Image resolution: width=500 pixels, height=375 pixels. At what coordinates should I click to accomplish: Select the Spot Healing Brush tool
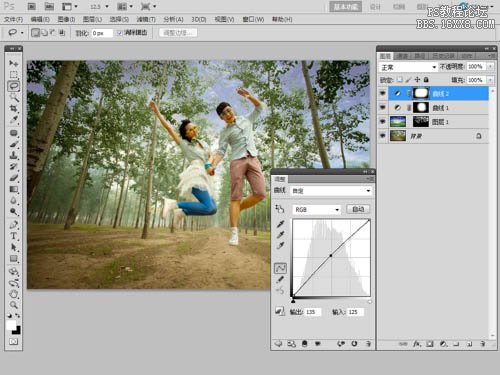tap(14, 133)
